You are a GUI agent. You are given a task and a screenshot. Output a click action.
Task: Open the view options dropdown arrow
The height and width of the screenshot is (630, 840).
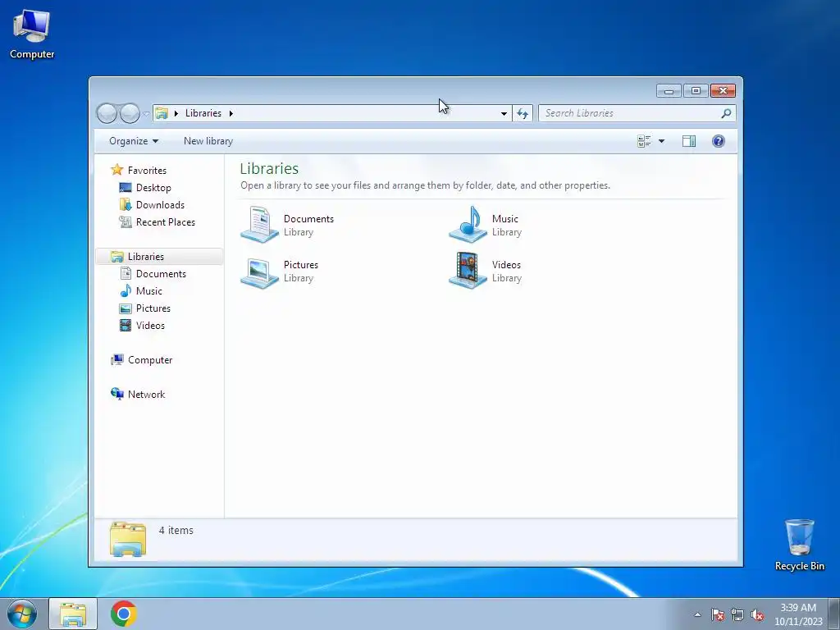point(661,141)
